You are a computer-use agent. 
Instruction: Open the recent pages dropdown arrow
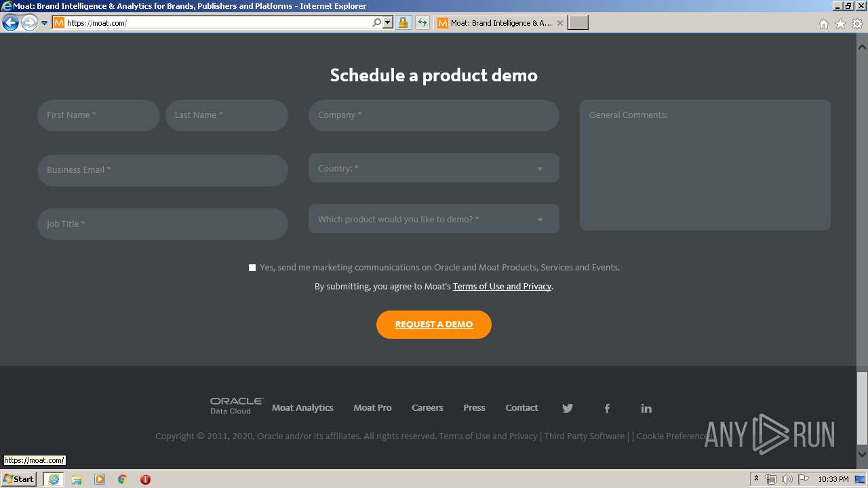pyautogui.click(x=44, y=23)
